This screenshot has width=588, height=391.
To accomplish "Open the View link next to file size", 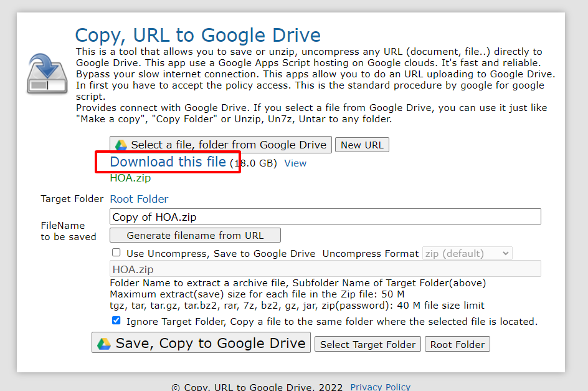I will [x=295, y=163].
